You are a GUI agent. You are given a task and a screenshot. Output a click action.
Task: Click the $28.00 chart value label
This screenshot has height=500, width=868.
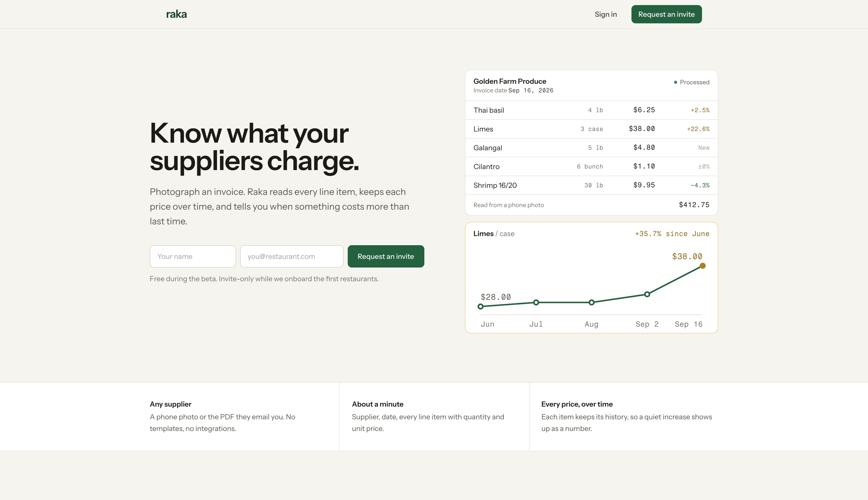[x=495, y=297]
